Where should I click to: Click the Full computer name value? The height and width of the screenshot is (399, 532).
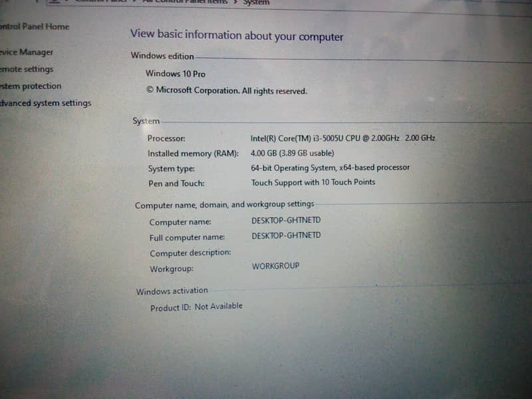[285, 235]
